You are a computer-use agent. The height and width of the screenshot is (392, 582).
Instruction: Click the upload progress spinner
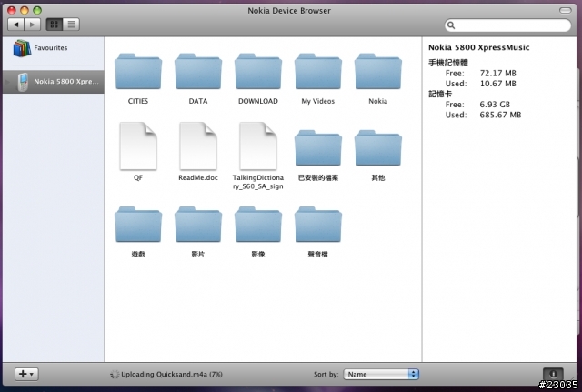(x=115, y=374)
